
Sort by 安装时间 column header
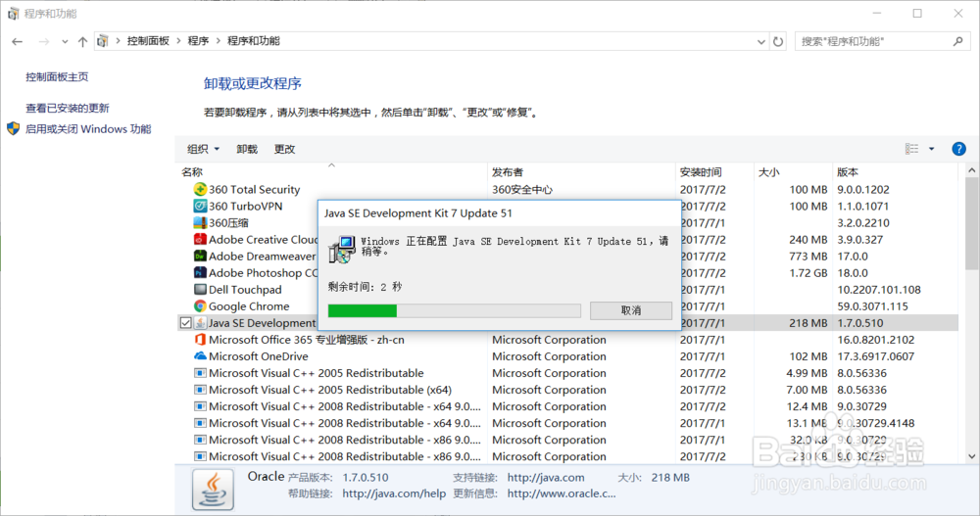point(701,171)
